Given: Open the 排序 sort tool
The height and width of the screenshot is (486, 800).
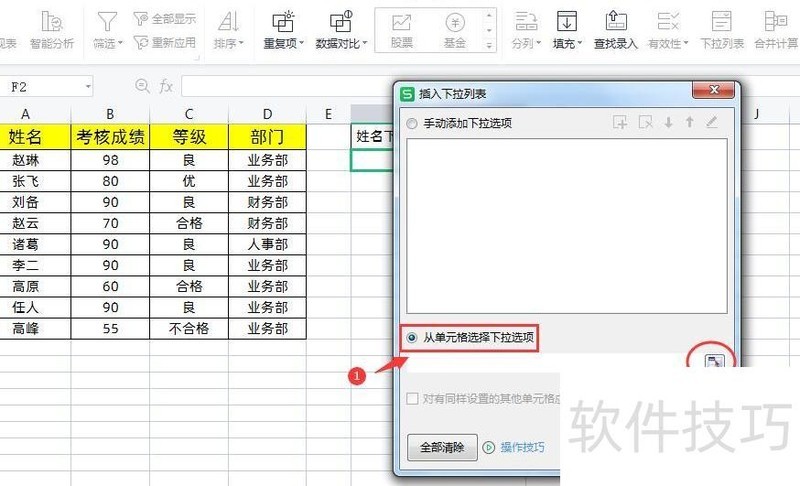Looking at the screenshot, I should click(x=228, y=30).
